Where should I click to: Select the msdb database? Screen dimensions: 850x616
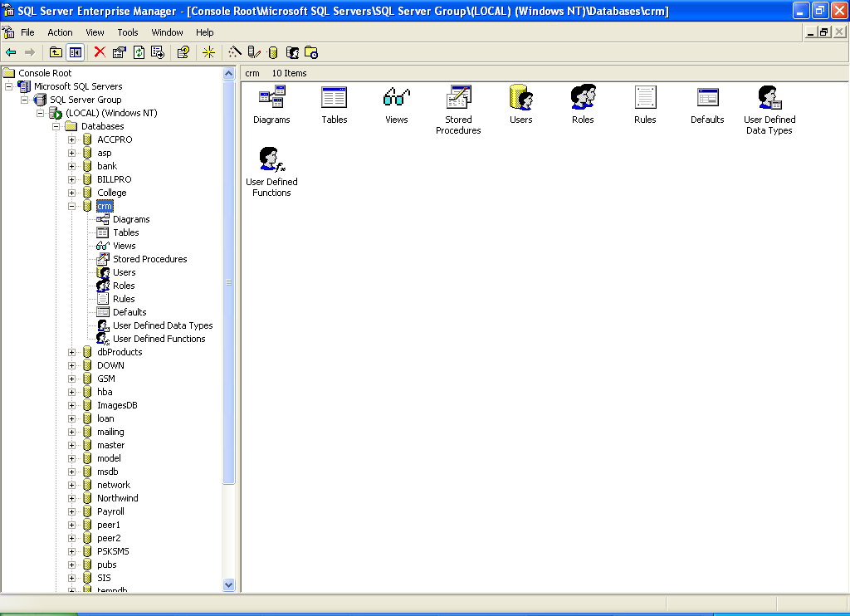[107, 472]
